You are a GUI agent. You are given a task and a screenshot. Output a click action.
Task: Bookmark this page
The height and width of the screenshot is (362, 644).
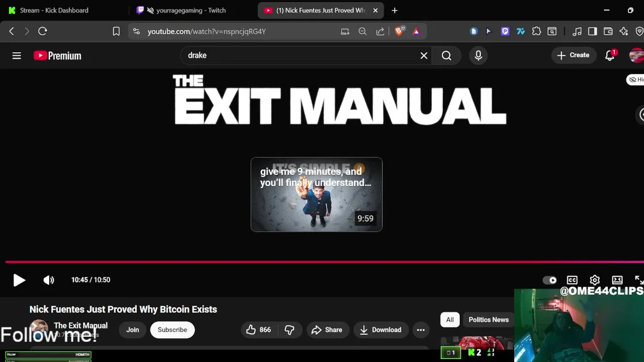[x=116, y=31]
